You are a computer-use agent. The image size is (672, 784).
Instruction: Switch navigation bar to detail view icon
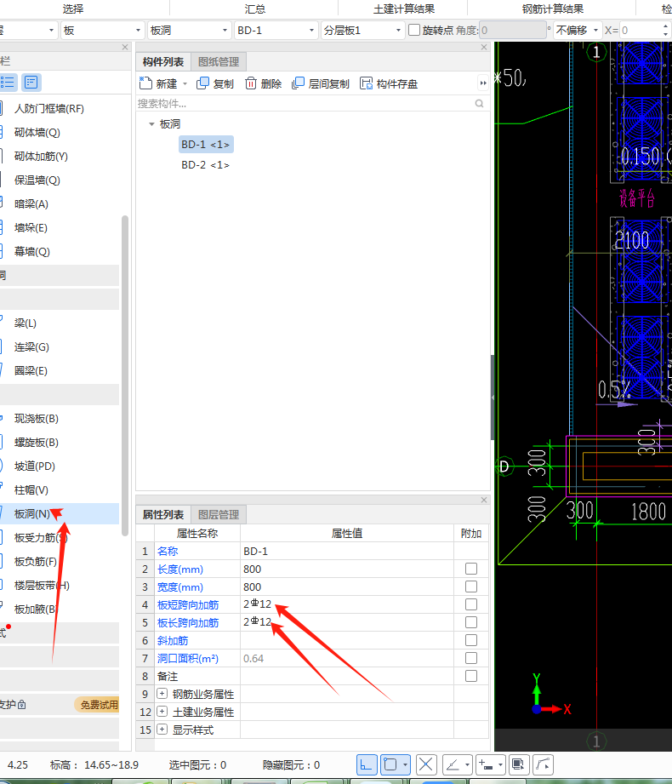(x=31, y=82)
